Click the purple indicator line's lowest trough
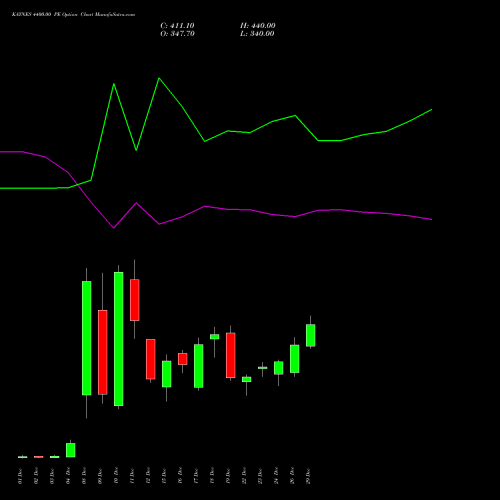Screen dimensions: 500x500 (114, 228)
